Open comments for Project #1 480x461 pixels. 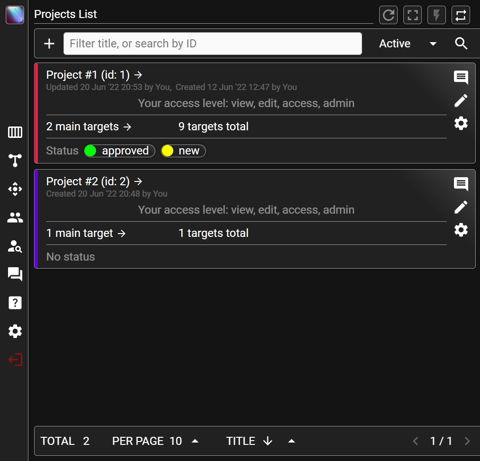point(461,77)
